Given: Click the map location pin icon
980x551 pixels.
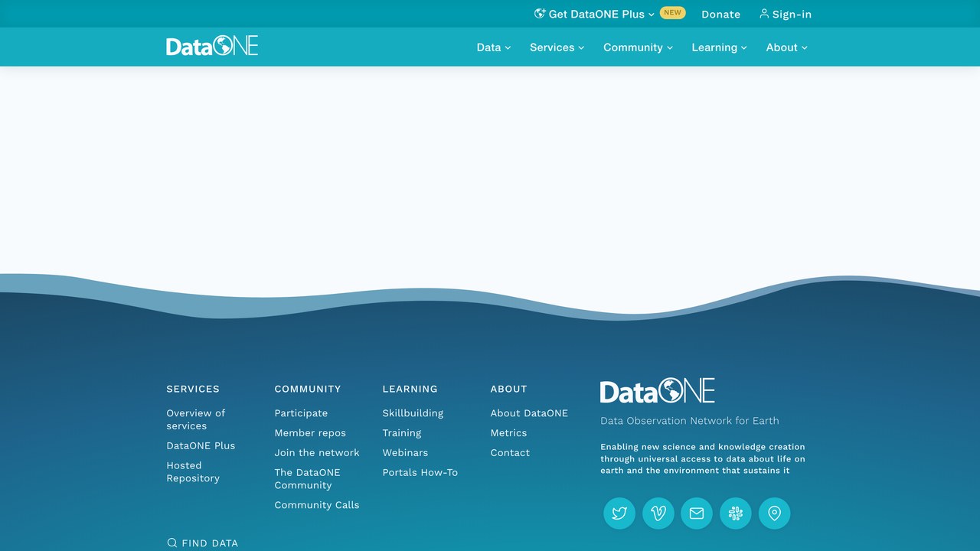Looking at the screenshot, I should tap(774, 513).
